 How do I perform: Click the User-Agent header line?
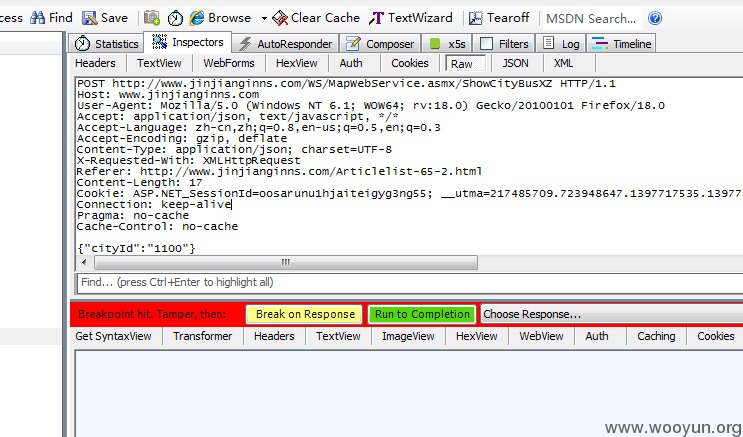[371, 106]
